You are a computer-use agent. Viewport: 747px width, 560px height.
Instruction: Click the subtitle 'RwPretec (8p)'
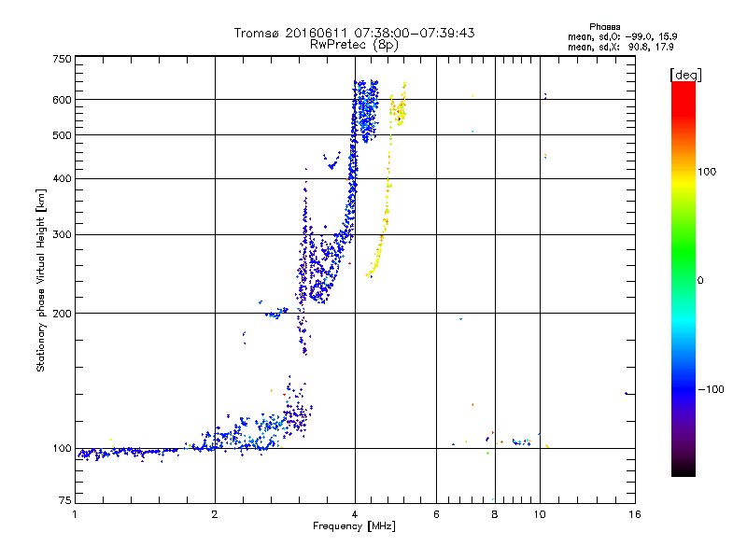(354, 45)
